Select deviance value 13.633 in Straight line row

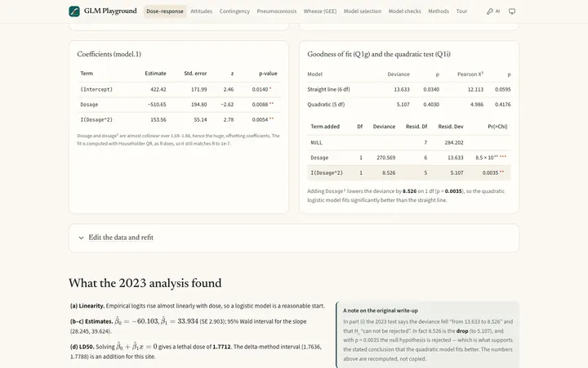pos(402,89)
